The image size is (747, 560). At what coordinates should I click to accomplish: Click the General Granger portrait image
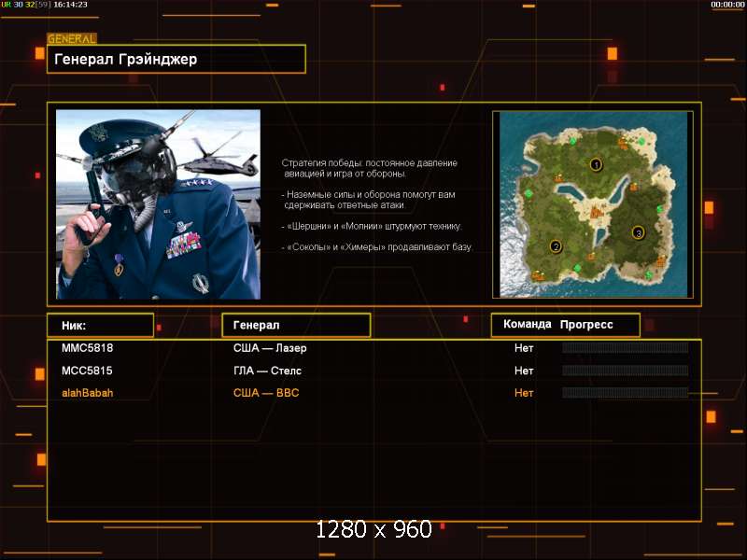(158, 204)
